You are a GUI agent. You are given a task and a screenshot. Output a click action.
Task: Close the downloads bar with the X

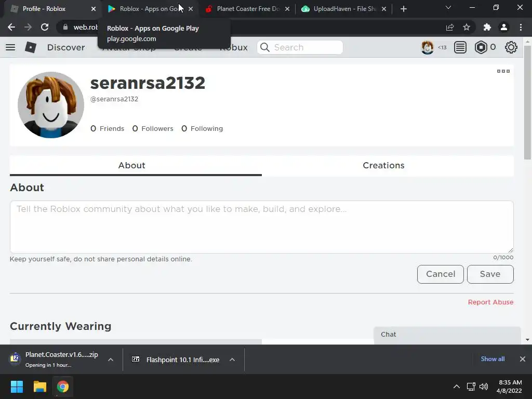pyautogui.click(x=523, y=359)
